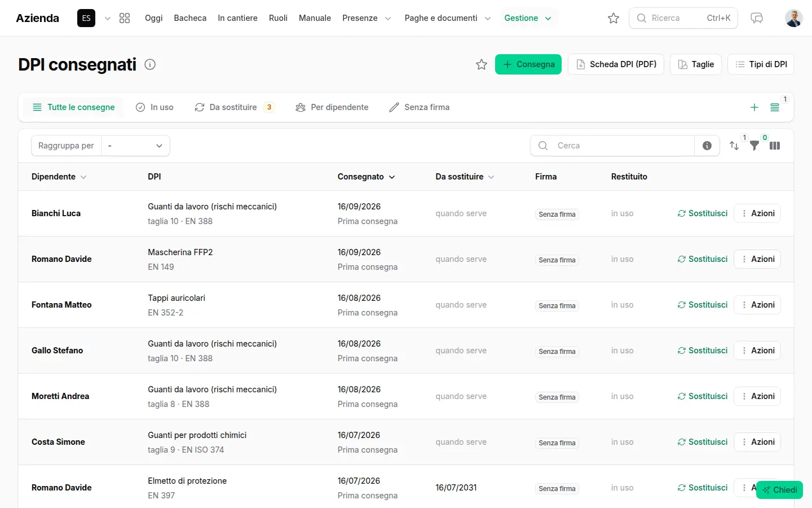Open the Paghe e documenti menu

[x=448, y=18]
